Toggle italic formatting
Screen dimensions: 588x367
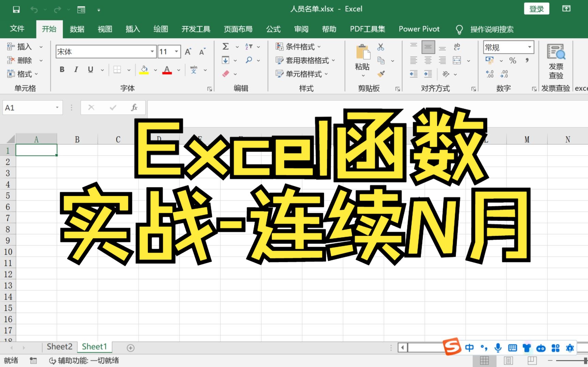point(76,69)
